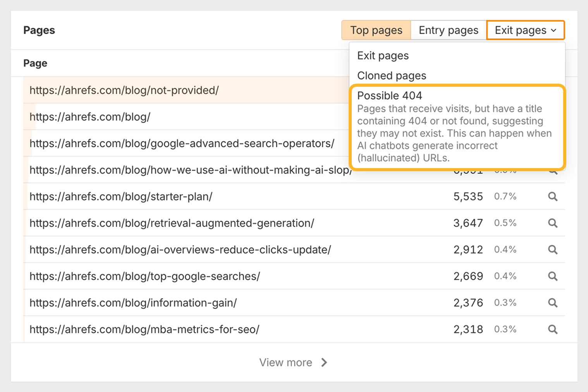Click the Page column header
The width and height of the screenshot is (588, 392).
pyautogui.click(x=35, y=63)
